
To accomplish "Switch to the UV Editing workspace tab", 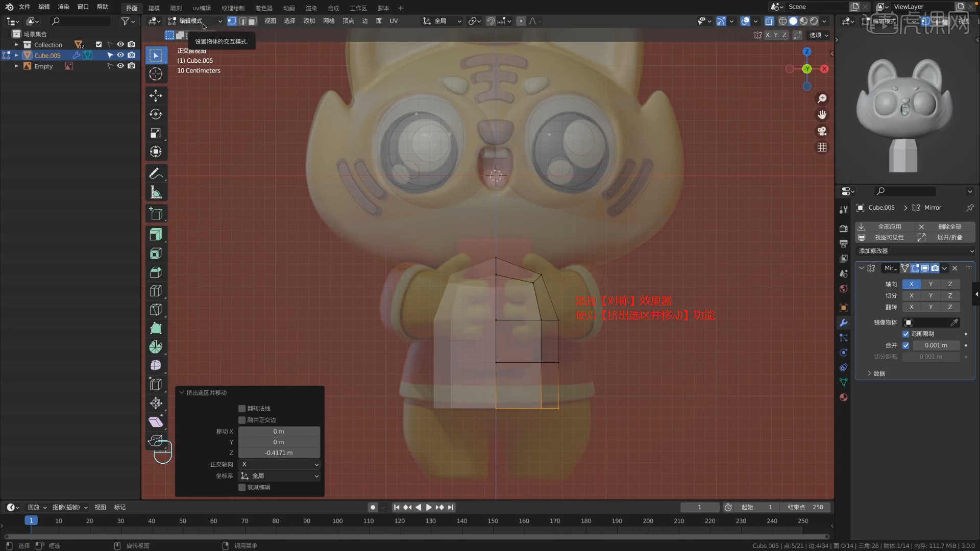I will click(202, 8).
